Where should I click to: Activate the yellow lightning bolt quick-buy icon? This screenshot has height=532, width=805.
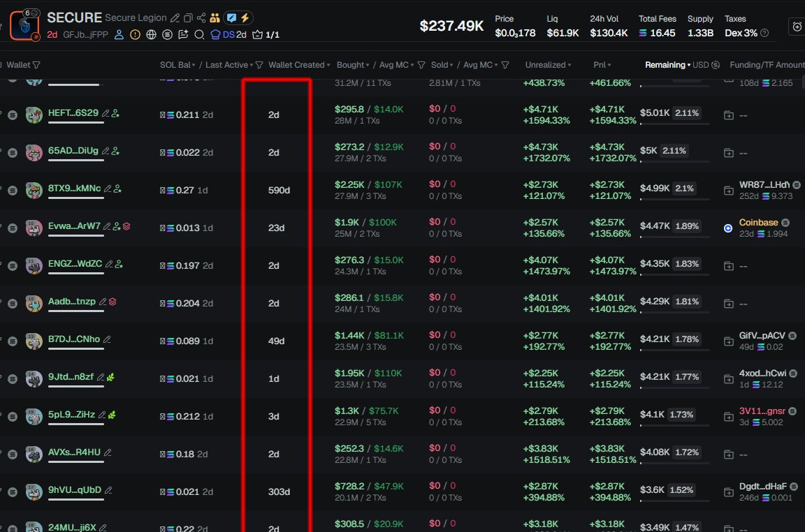(245, 18)
